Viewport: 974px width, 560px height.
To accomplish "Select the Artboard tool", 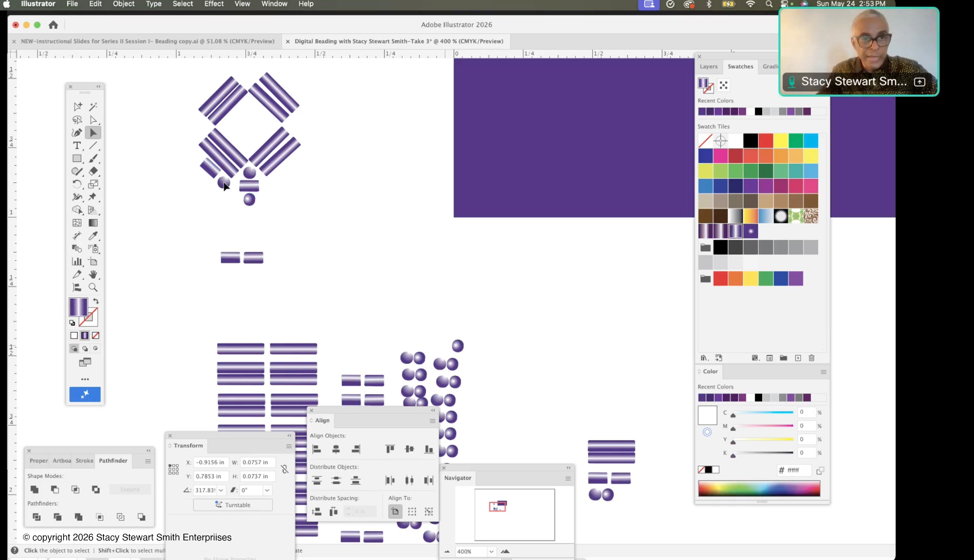I will 93,262.
